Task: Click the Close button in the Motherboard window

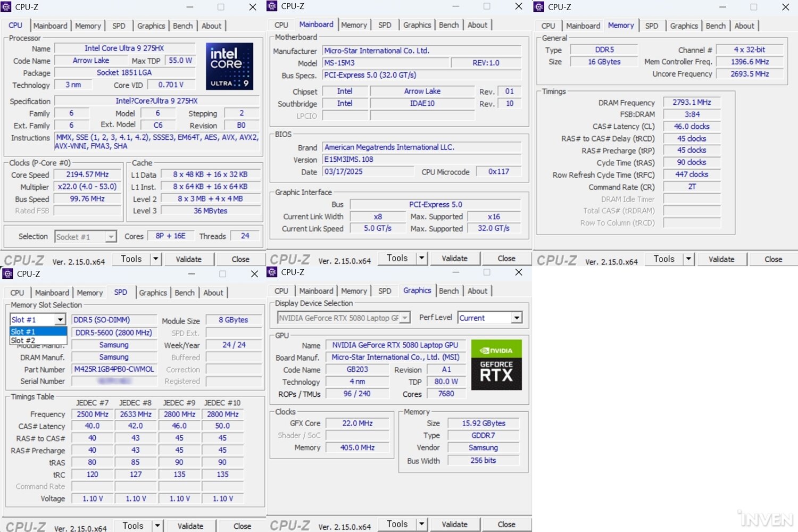Action: pos(506,258)
